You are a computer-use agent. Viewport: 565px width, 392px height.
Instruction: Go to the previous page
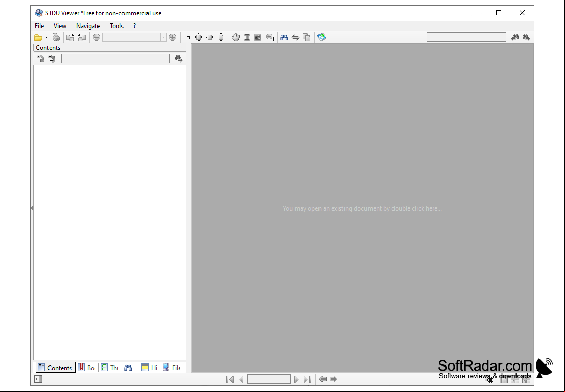click(241, 379)
